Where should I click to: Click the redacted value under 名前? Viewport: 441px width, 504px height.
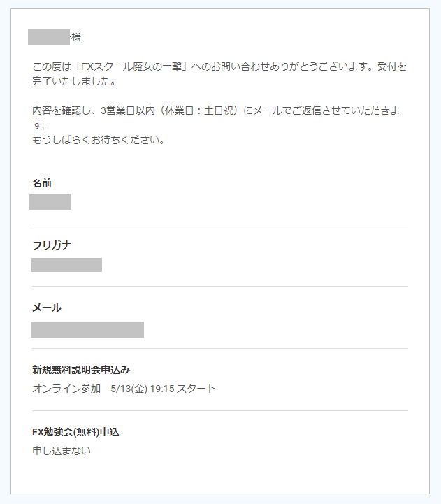pyautogui.click(x=50, y=202)
